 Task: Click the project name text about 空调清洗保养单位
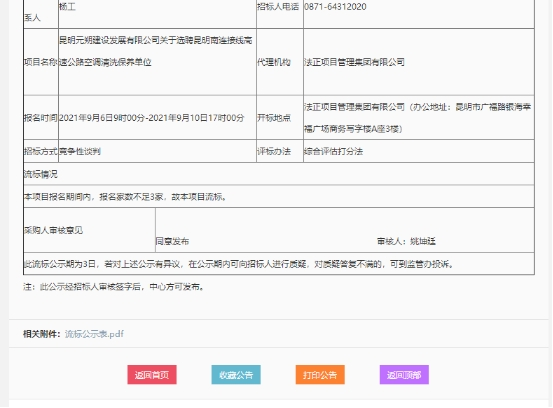click(x=156, y=51)
